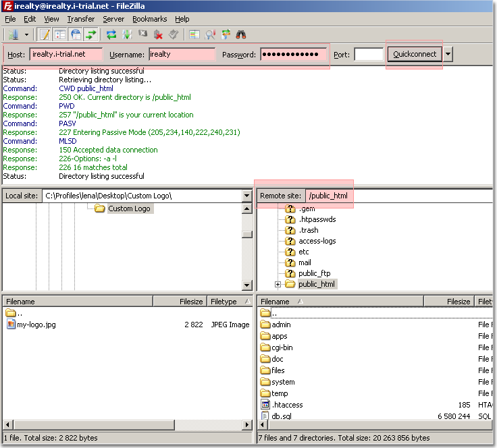Open the Server menu
The height and width of the screenshot is (448, 497).
113,19
